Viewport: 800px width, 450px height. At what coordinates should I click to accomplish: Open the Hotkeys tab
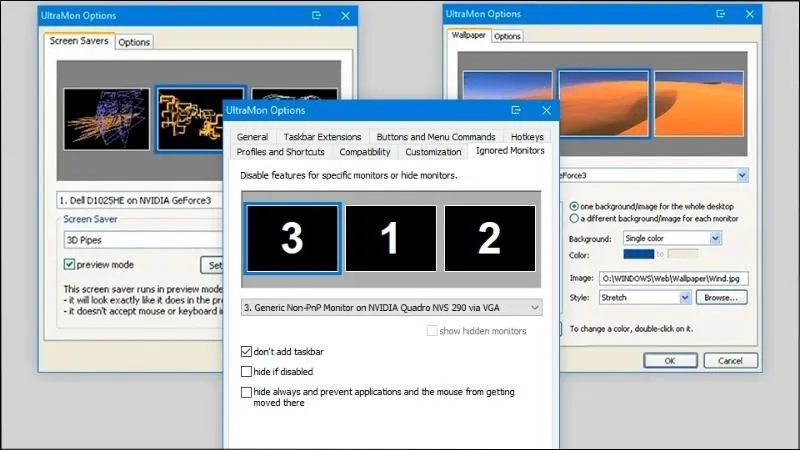click(x=527, y=136)
